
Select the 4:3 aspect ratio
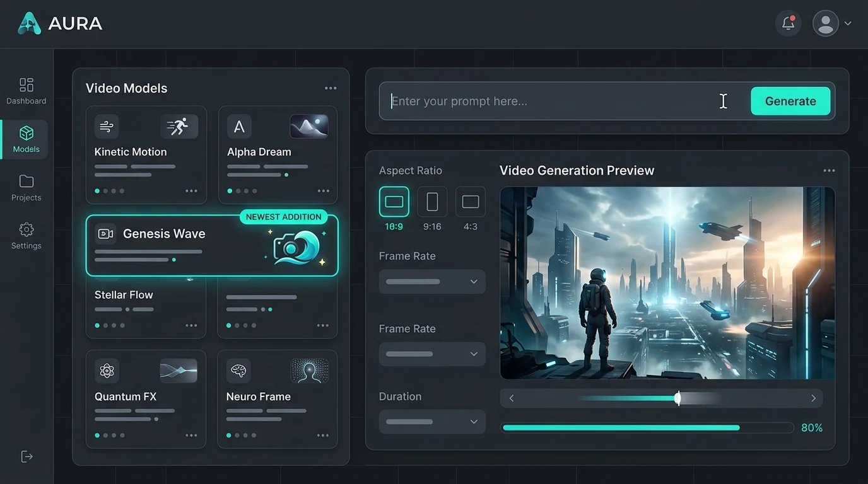470,201
